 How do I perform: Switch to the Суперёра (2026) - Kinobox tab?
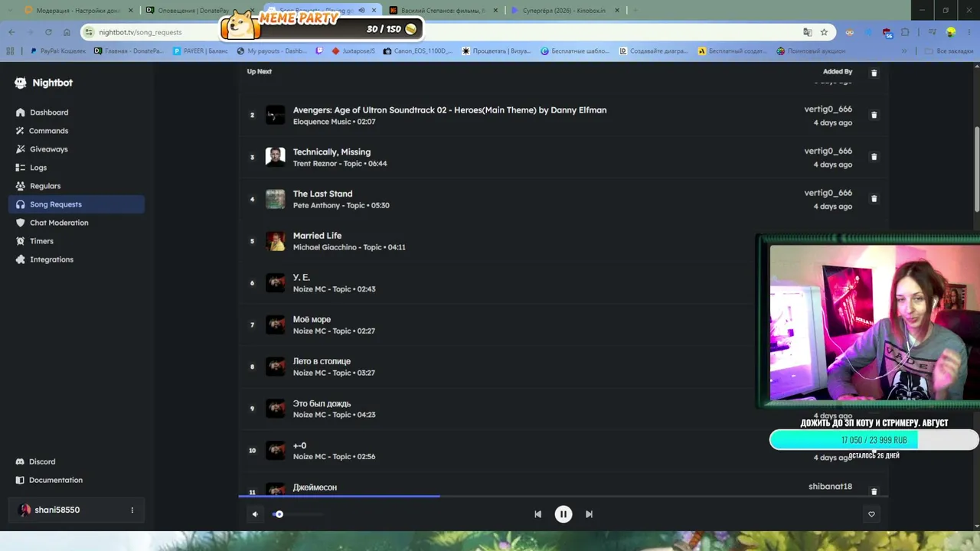click(566, 11)
